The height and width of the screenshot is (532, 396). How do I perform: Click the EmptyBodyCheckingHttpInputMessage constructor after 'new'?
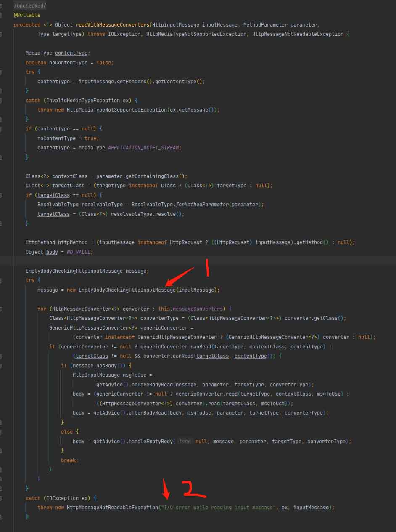(127, 290)
